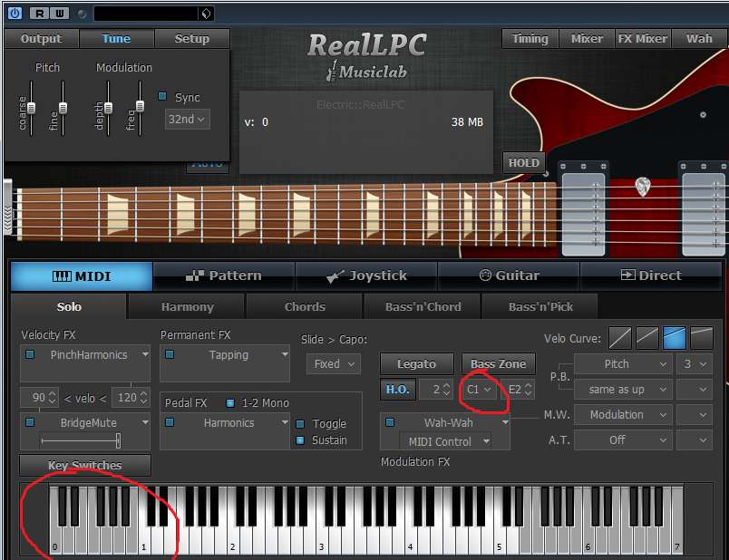Enable the Wah-Wah modulation FX checkbox

390,422
